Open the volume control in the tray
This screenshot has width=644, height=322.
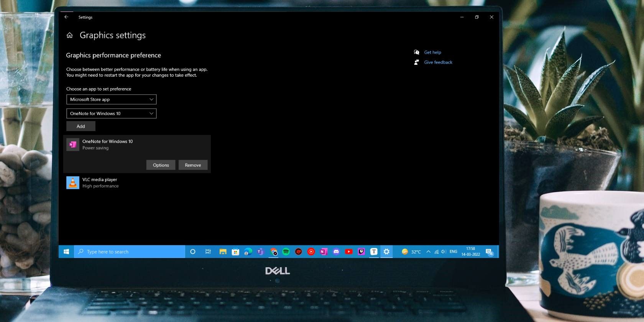tap(444, 251)
